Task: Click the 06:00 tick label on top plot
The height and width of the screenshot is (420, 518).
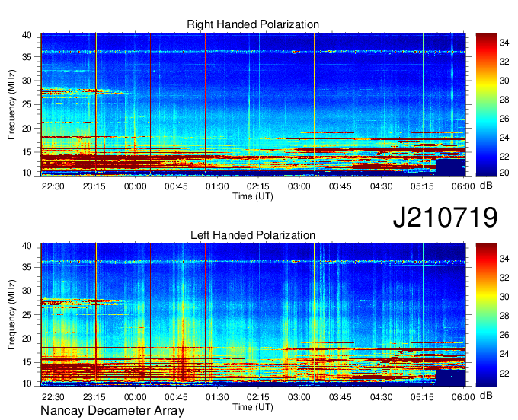Action: tap(463, 186)
